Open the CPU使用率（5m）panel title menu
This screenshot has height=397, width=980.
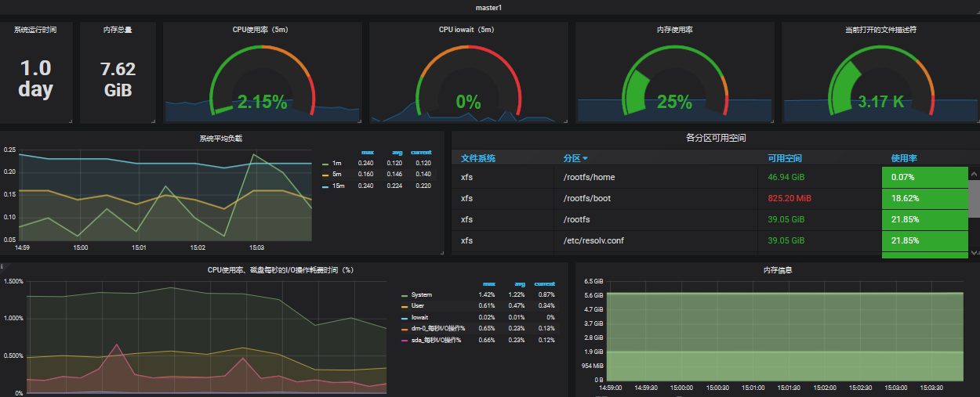[x=263, y=29]
